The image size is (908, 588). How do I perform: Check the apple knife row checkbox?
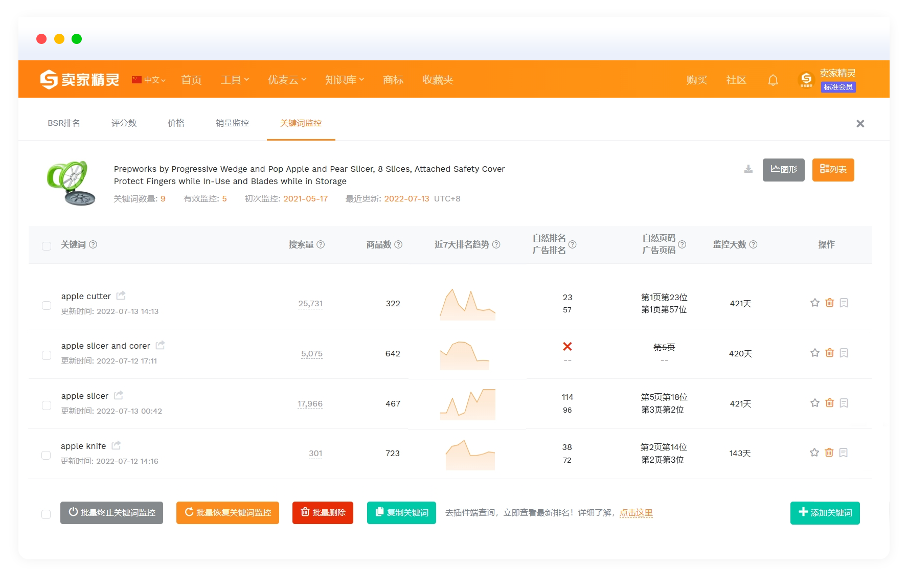pyautogui.click(x=46, y=455)
